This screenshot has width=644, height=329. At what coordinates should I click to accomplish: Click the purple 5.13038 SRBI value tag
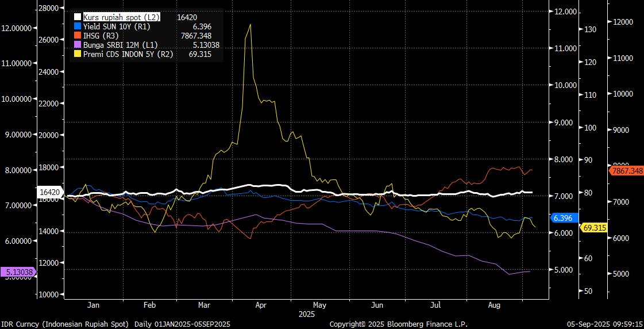coord(18,271)
